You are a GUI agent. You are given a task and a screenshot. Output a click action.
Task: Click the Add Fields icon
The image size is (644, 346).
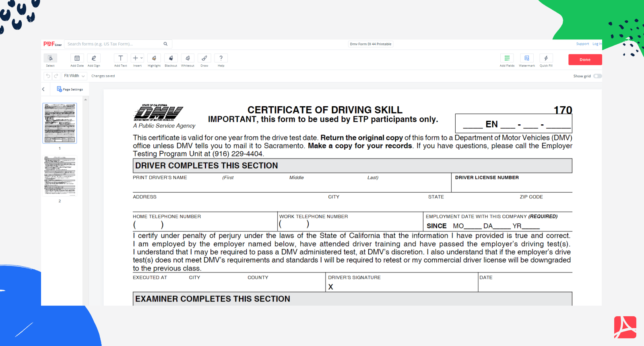tap(507, 59)
